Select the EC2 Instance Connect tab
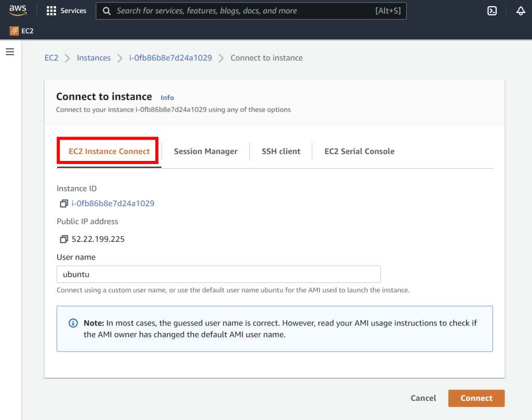532x420 pixels. tap(109, 151)
